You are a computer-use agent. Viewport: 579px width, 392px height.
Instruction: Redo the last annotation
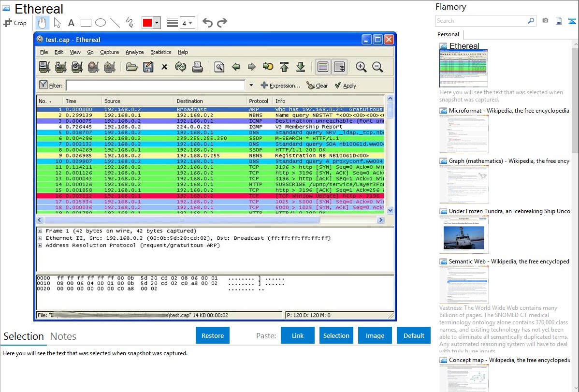tap(222, 23)
